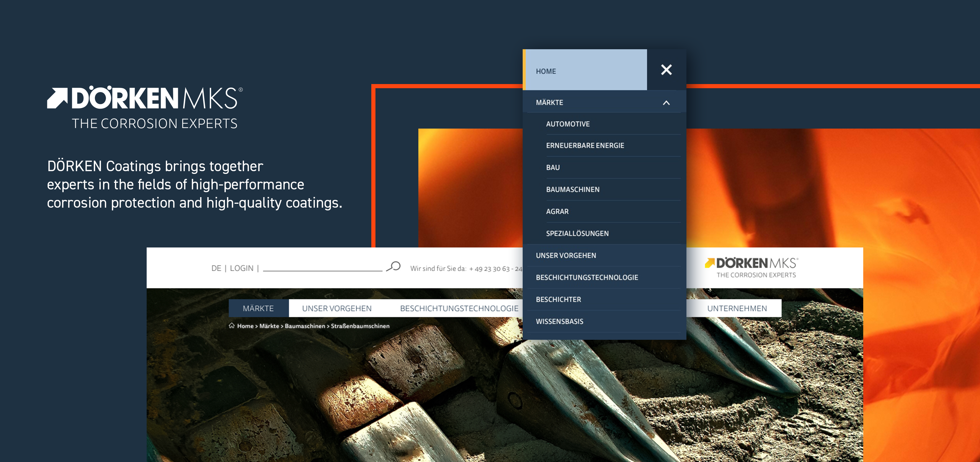The width and height of the screenshot is (980, 462).
Task: Click the small DÖRKEN MKS header logo
Action: [x=751, y=267]
